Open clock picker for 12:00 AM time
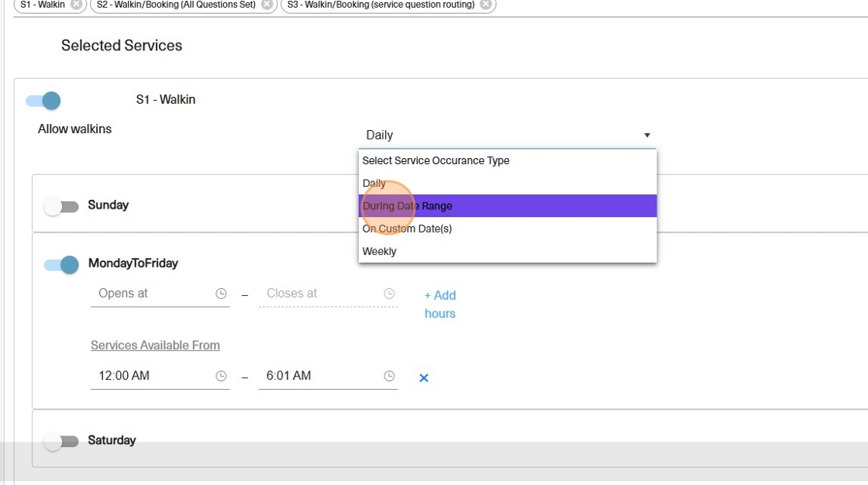This screenshot has width=868, height=485. click(x=221, y=377)
